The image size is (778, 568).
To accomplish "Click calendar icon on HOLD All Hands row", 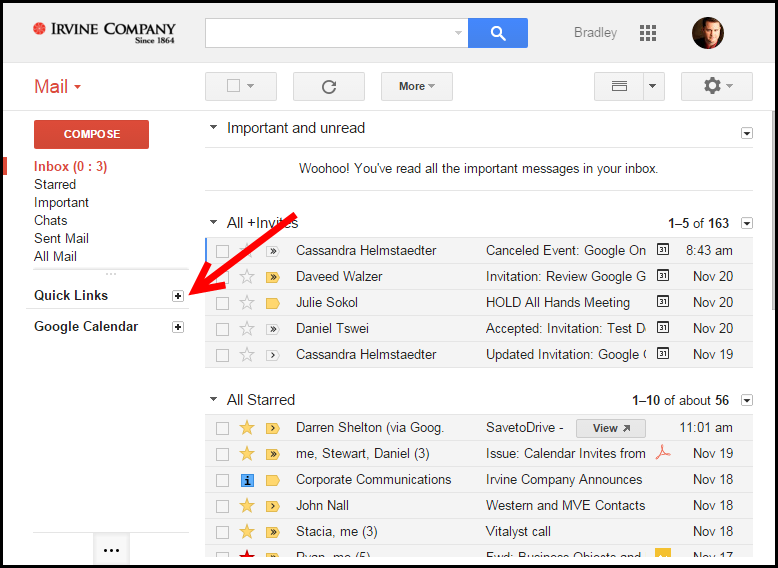I will tap(662, 301).
